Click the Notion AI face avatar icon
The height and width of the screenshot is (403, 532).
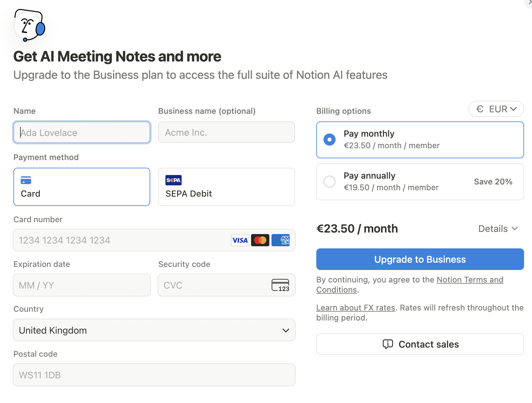tap(29, 25)
